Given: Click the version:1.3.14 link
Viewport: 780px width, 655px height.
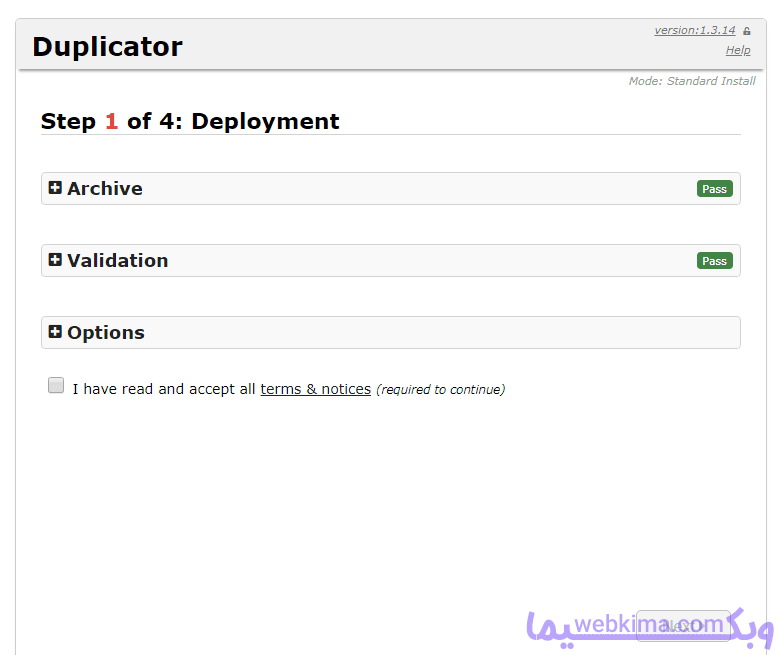Looking at the screenshot, I should click(694, 30).
